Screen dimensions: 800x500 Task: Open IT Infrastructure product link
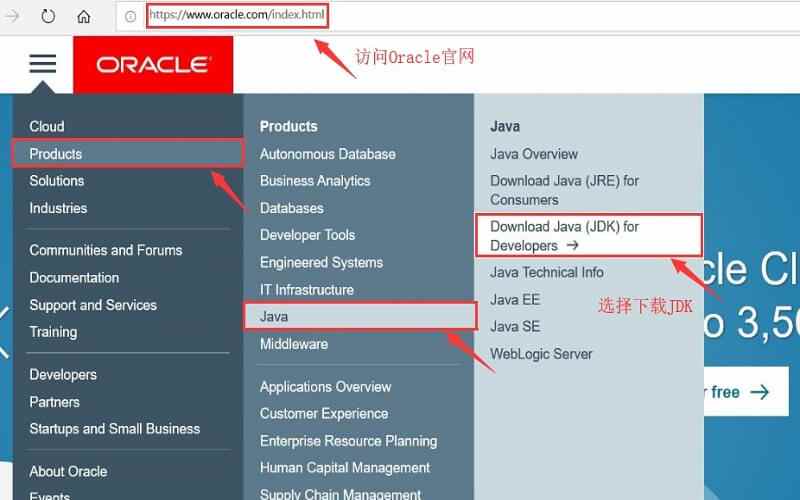pos(307,290)
